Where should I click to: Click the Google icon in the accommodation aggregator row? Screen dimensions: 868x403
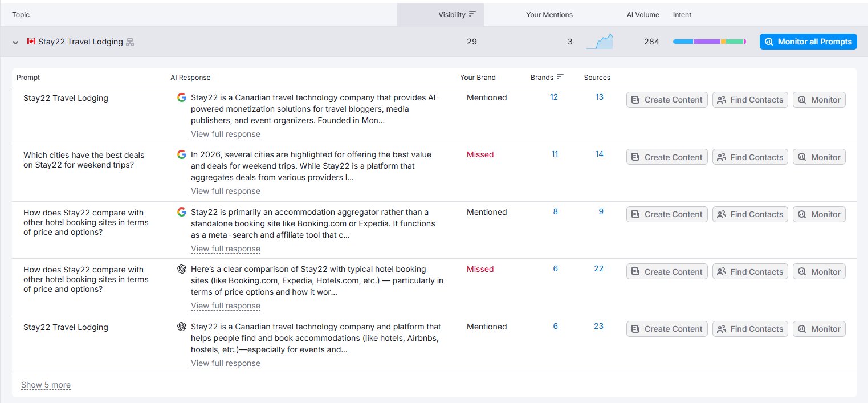[182, 212]
